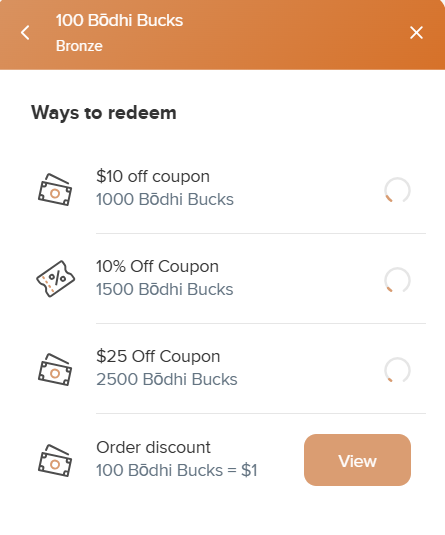Click the 100 Bōdhi Bucks = $1 text
445x535 pixels.
[177, 471]
